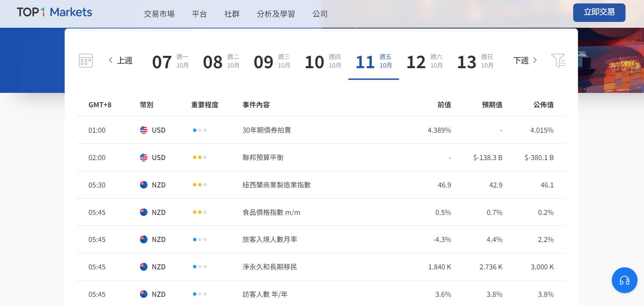Open the calendar date picker icon
The height and width of the screenshot is (305, 644).
coord(86,61)
